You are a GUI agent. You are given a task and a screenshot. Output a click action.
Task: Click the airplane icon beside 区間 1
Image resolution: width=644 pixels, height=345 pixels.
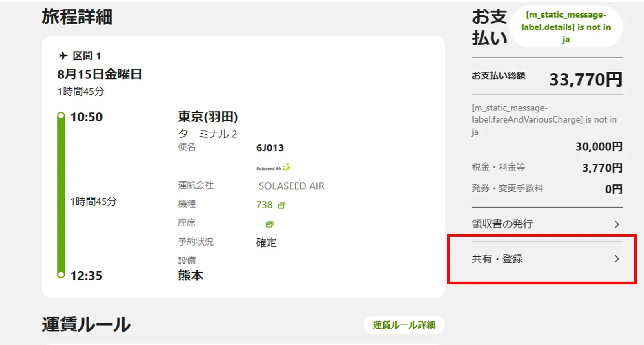click(x=63, y=56)
